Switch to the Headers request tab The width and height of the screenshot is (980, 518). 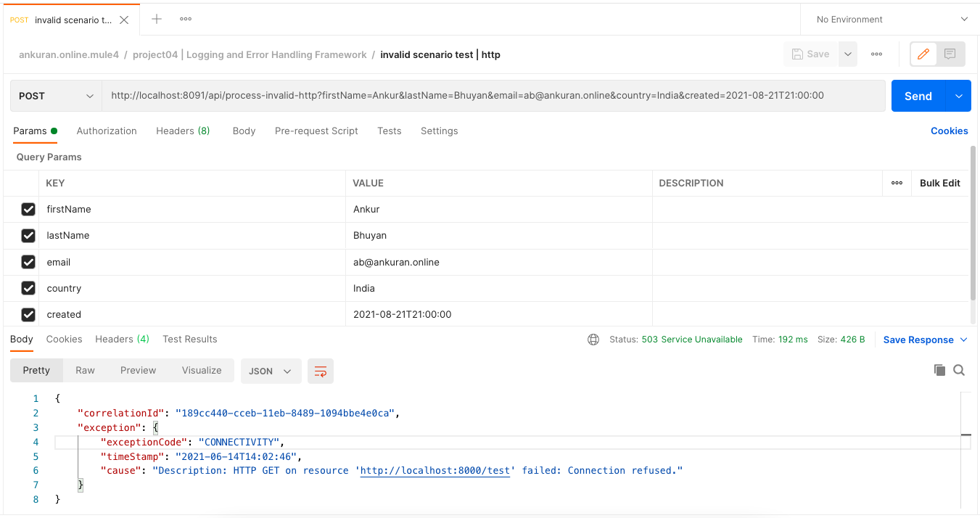182,131
